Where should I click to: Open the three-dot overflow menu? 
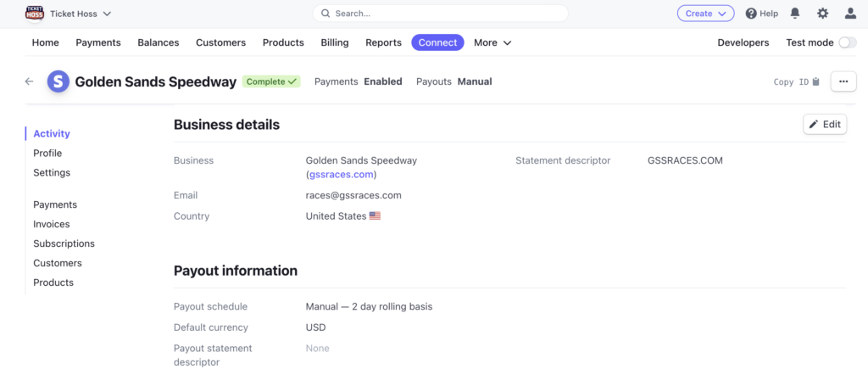click(843, 81)
